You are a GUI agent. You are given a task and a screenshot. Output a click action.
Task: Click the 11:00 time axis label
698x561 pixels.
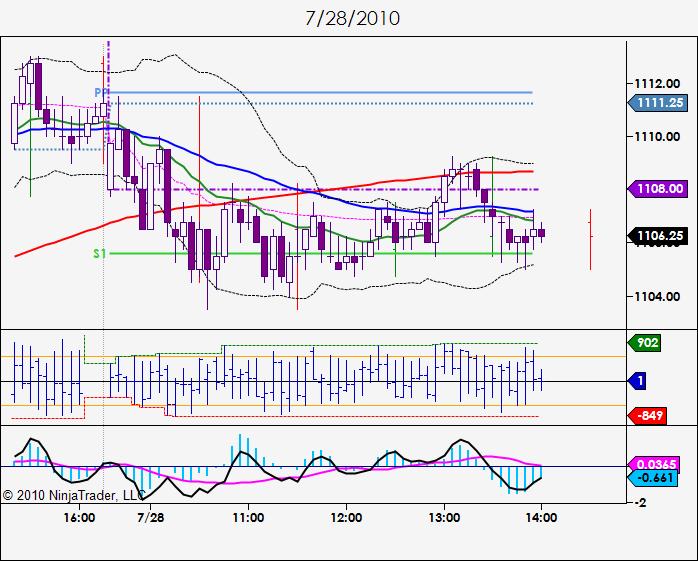248,518
